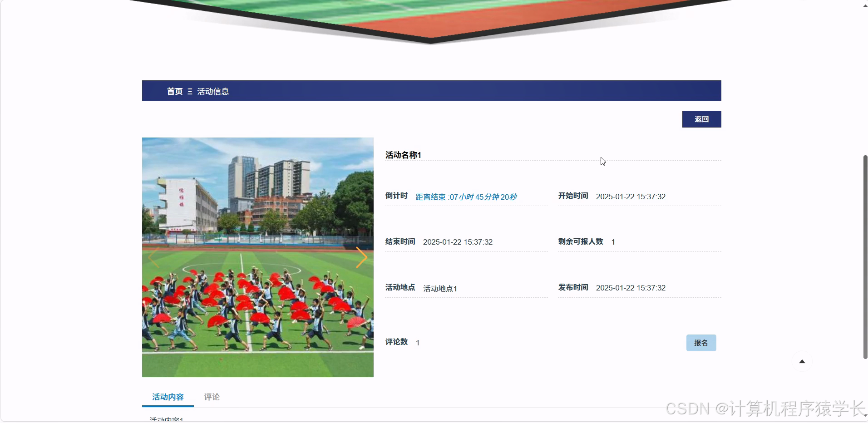The image size is (868, 423).
Task: Switch to the 评论 tab
Action: point(212,397)
